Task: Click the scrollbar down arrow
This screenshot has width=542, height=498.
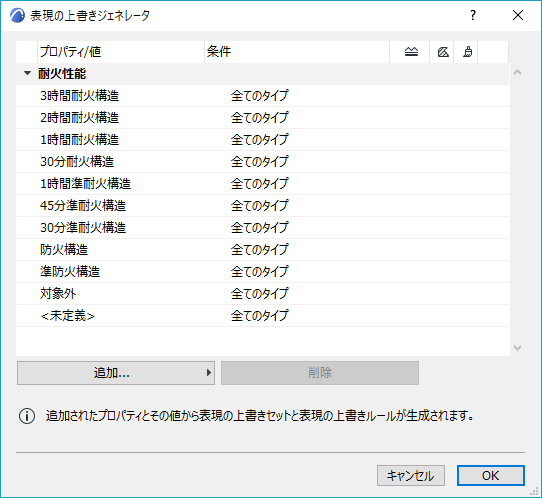Action: pyautogui.click(x=517, y=348)
